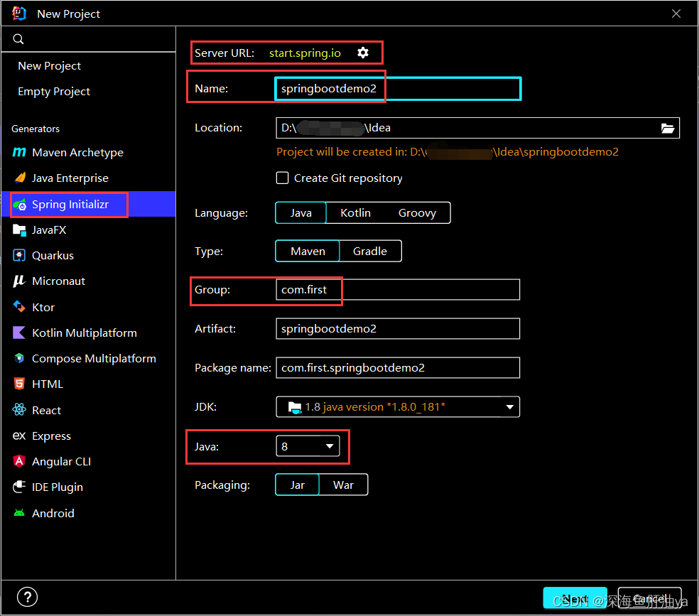Open the Java version dropdown

point(308,446)
